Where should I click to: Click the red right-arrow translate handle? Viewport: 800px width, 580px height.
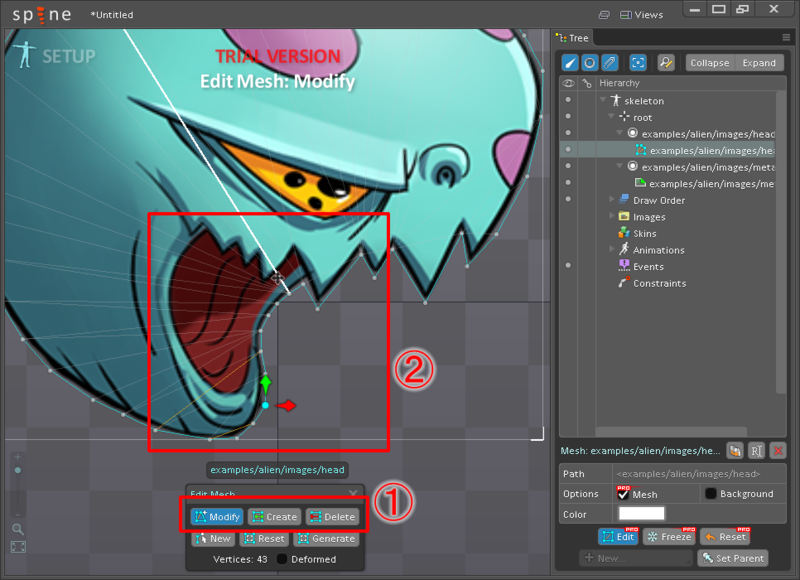(286, 406)
